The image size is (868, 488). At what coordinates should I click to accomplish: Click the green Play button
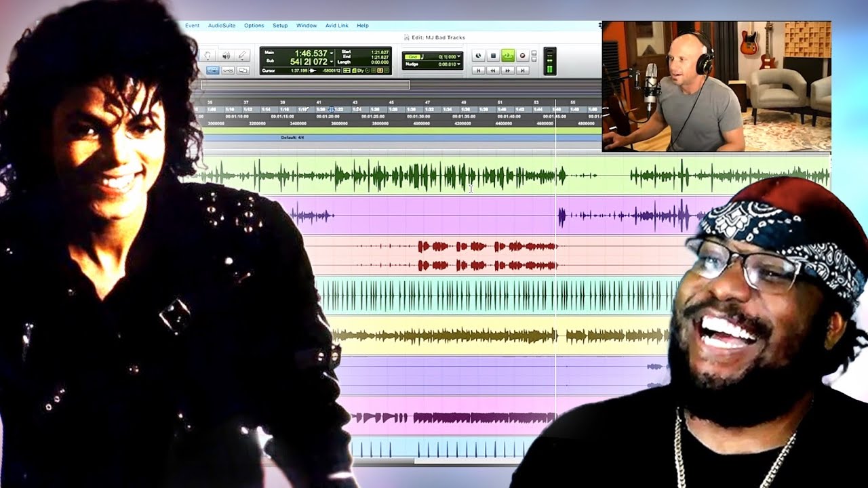point(508,55)
